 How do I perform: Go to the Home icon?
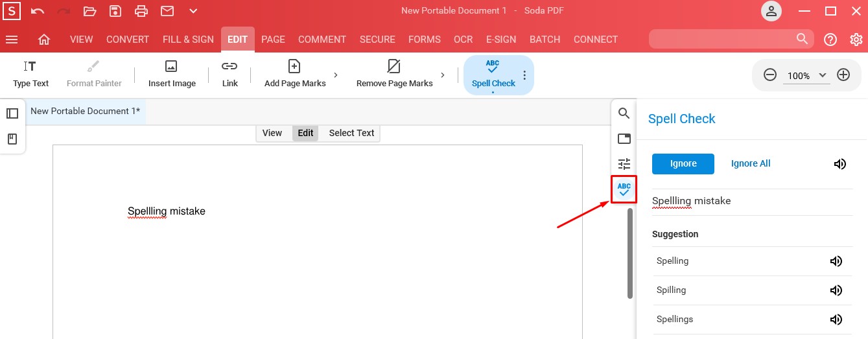pos(44,40)
